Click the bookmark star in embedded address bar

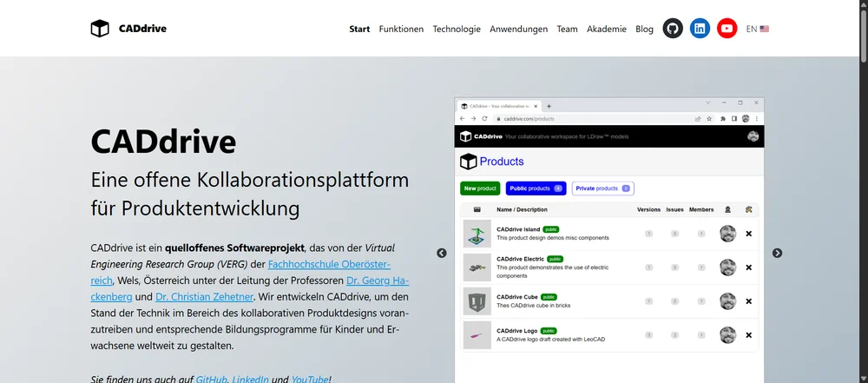pos(709,119)
